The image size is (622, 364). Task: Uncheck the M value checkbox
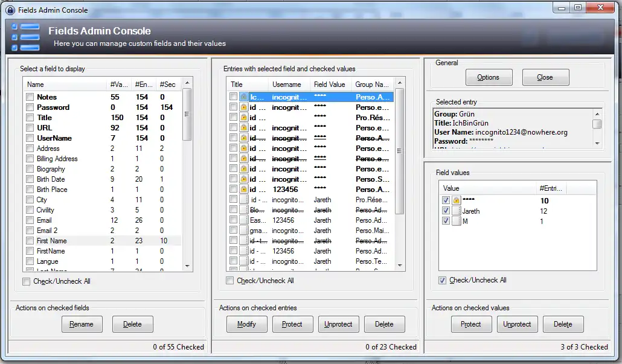pos(446,221)
